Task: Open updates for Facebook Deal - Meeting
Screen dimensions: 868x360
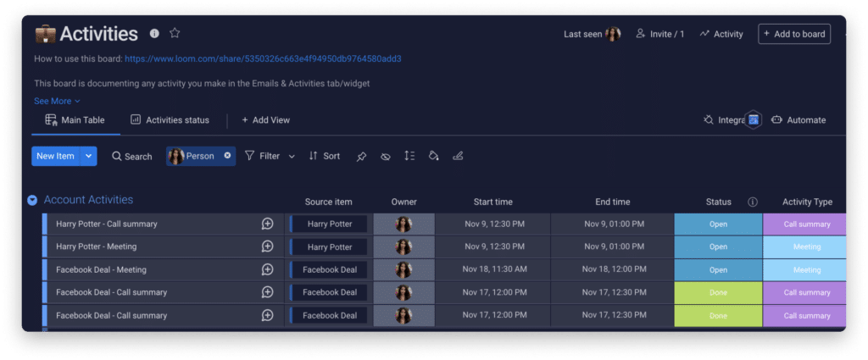Action: pyautogui.click(x=267, y=270)
